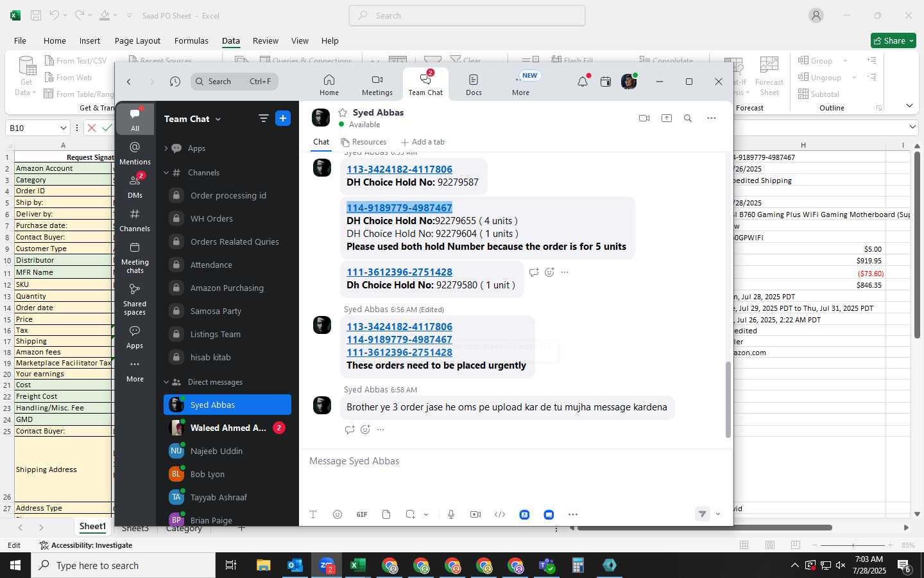Click Excel Share button

click(x=893, y=40)
